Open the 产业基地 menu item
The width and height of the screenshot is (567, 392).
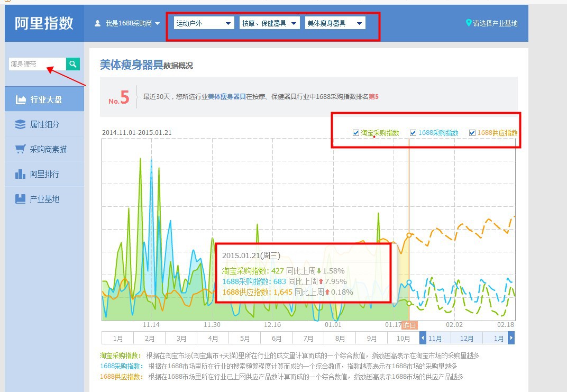pyautogui.click(x=44, y=199)
